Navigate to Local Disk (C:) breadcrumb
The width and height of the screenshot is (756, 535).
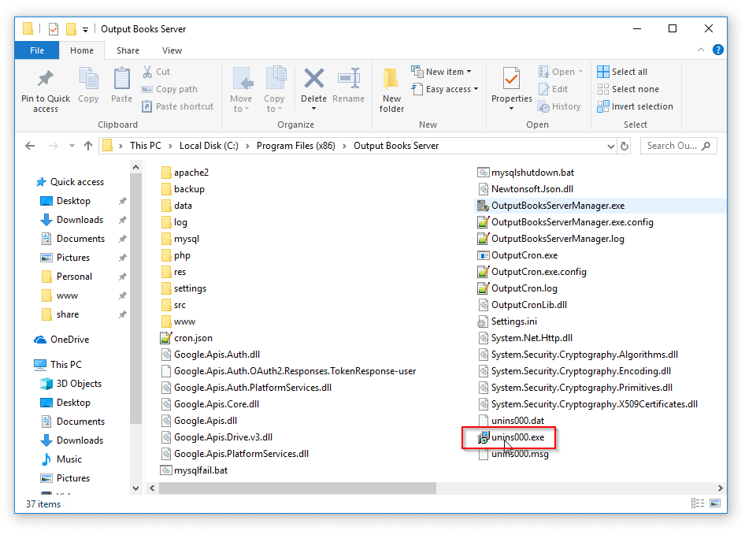[209, 146]
